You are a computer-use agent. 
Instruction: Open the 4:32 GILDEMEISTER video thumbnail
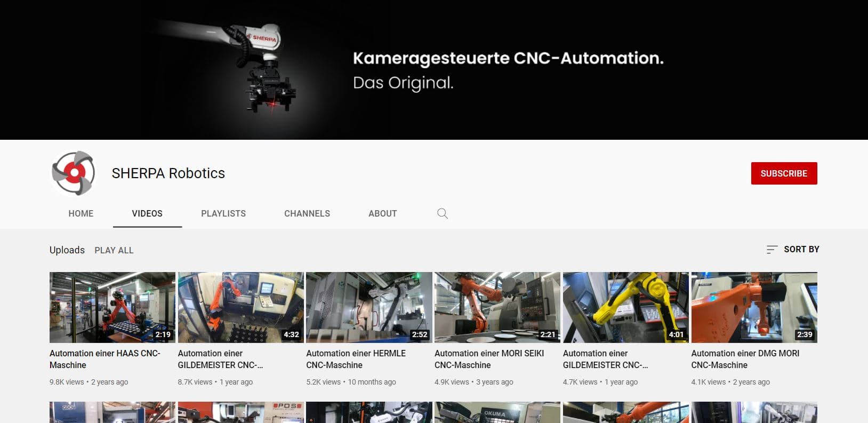[x=241, y=307]
